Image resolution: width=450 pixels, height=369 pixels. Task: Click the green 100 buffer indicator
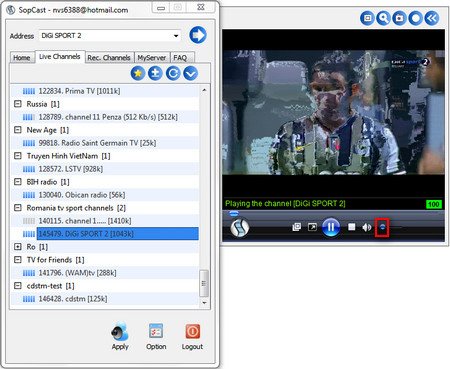tap(434, 204)
